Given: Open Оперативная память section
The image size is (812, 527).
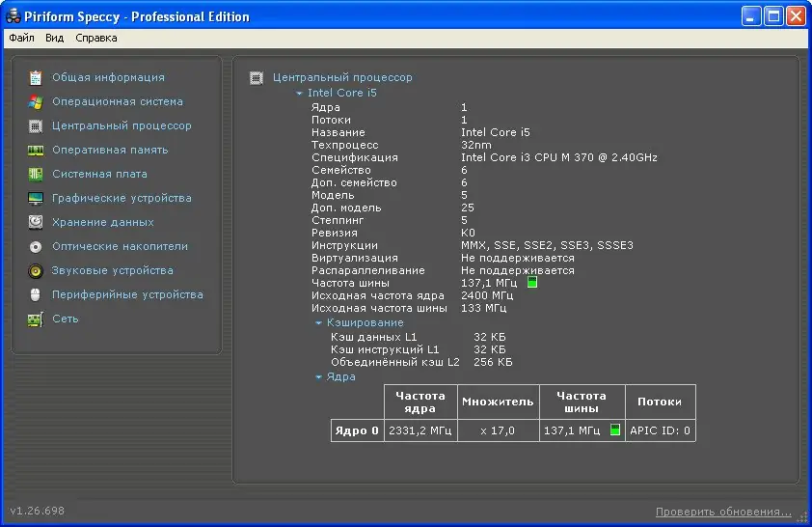Looking at the screenshot, I should tap(110, 150).
